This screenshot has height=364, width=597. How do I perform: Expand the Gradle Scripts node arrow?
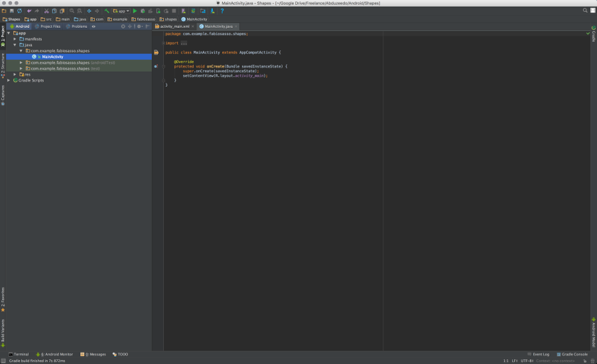tap(9, 80)
